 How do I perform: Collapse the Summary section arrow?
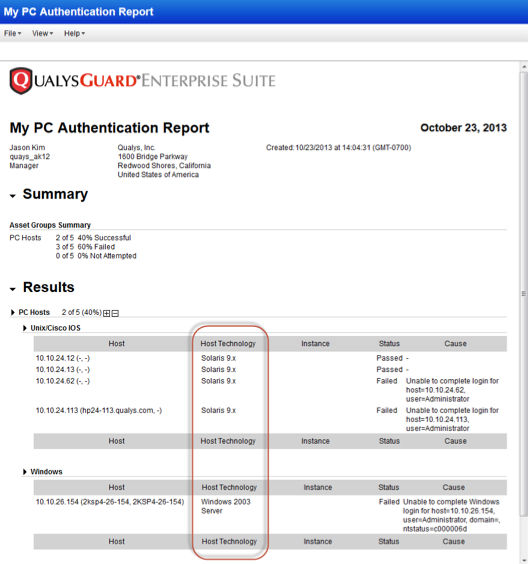click(x=13, y=196)
